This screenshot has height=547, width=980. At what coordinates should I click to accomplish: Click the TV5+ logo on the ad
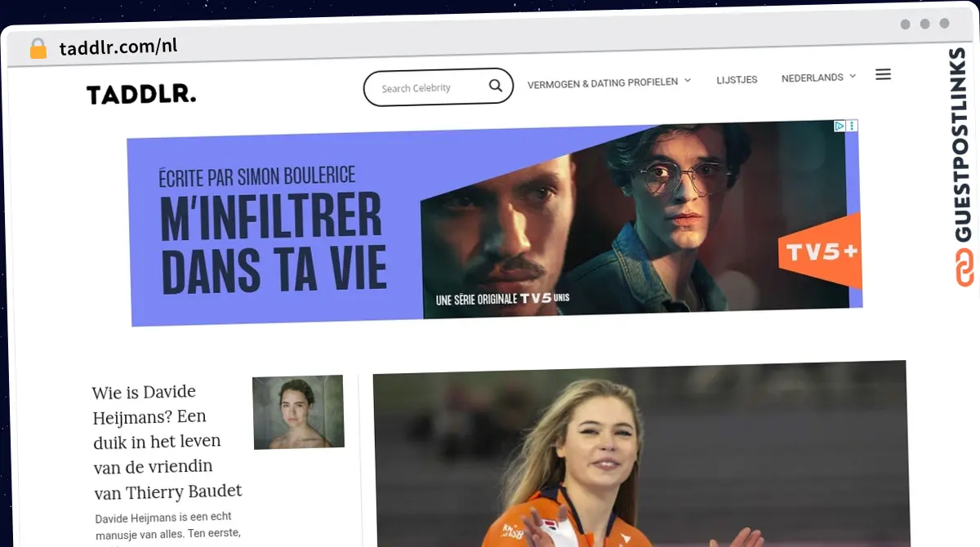(x=821, y=251)
